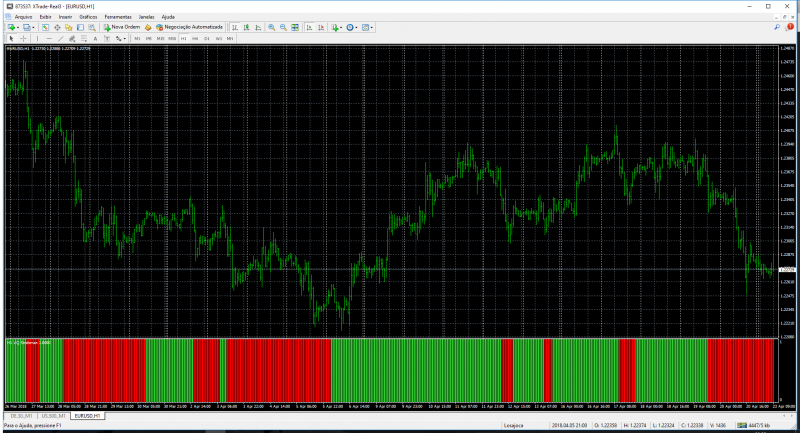This screenshot has height=433, width=800.
Task: Click the M30 timeframe button
Action: coord(172,39)
